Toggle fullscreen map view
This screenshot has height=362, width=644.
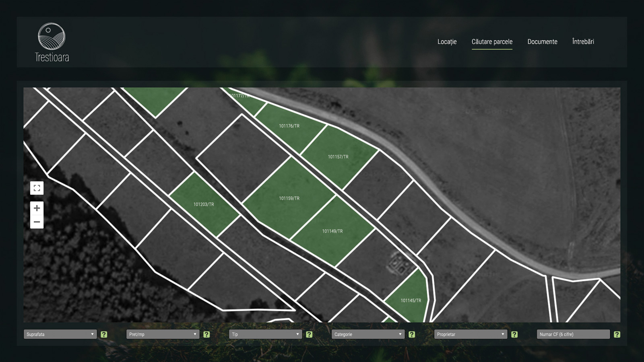point(37,188)
